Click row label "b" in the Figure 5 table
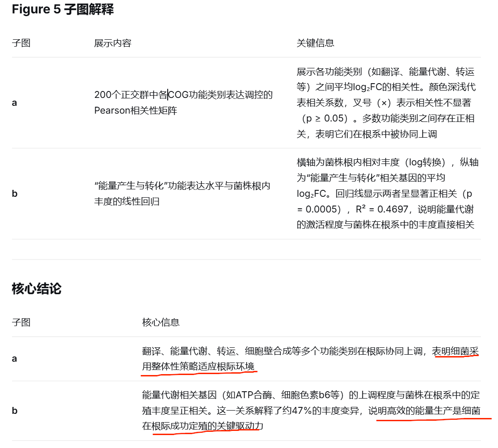The height and width of the screenshot is (448, 498). [15, 194]
